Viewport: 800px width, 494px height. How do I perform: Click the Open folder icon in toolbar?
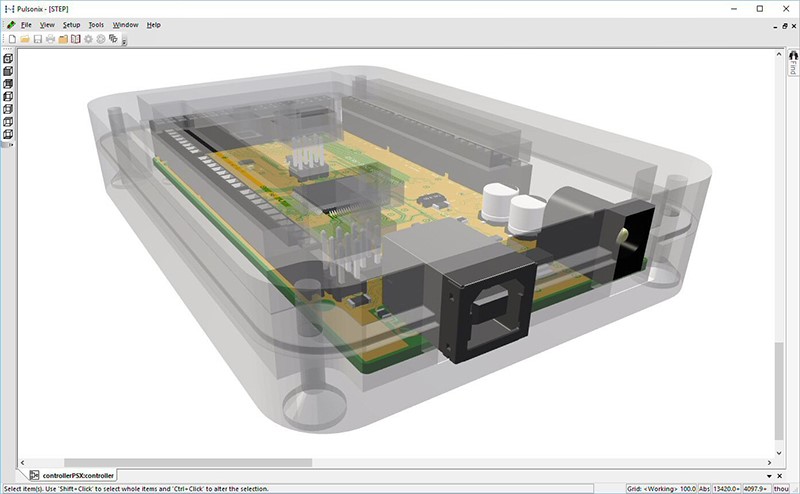click(x=25, y=39)
